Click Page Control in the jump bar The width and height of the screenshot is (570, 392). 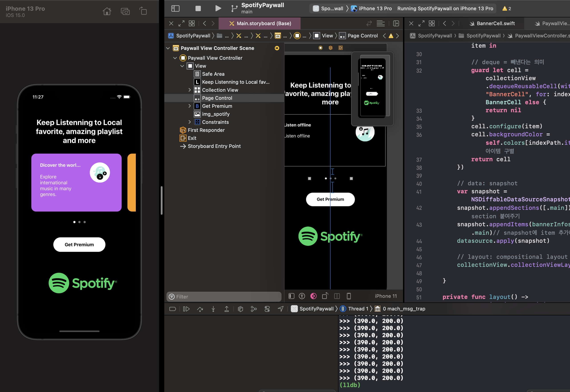tap(358, 36)
